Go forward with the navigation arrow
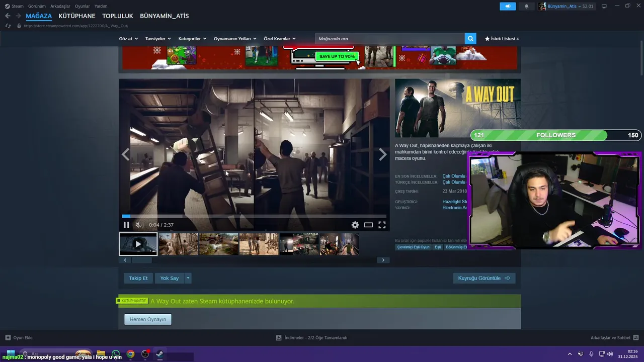The width and height of the screenshot is (644, 362). click(18, 16)
